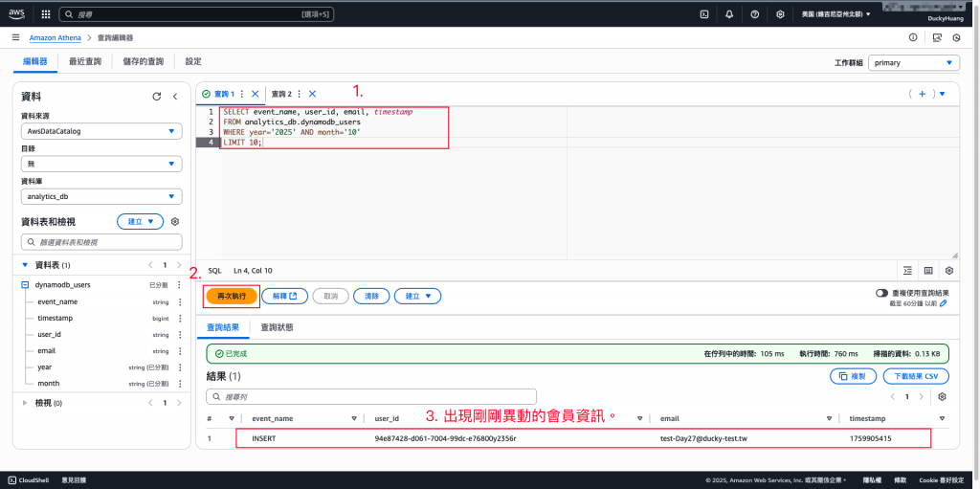This screenshot has width=980, height=489.
Task: Close the query 2 tab
Action: [x=313, y=94]
